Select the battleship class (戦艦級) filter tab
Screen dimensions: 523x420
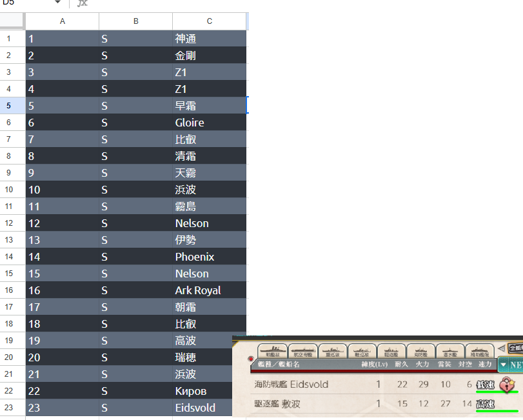pos(271,350)
